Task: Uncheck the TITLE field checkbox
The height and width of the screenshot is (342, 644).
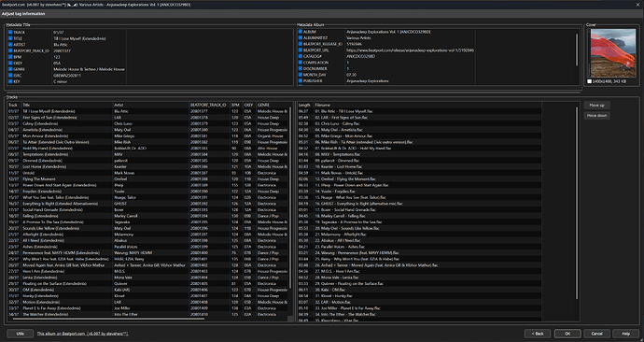Action: click(10, 38)
